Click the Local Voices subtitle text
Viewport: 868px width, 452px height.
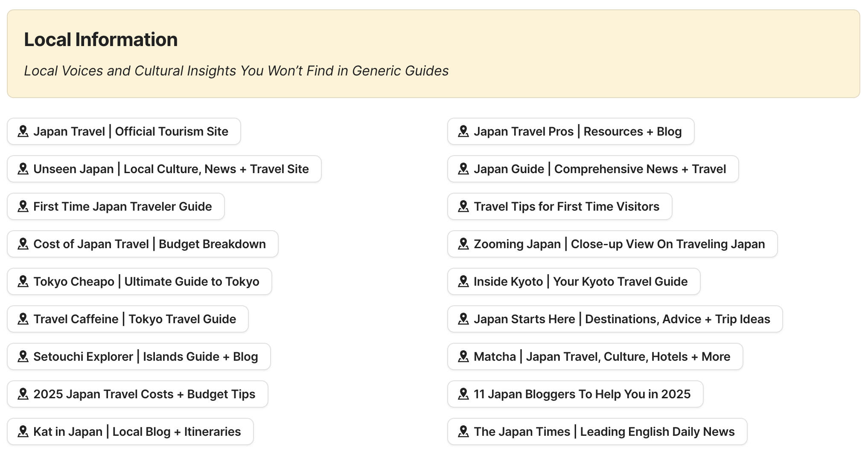point(236,71)
